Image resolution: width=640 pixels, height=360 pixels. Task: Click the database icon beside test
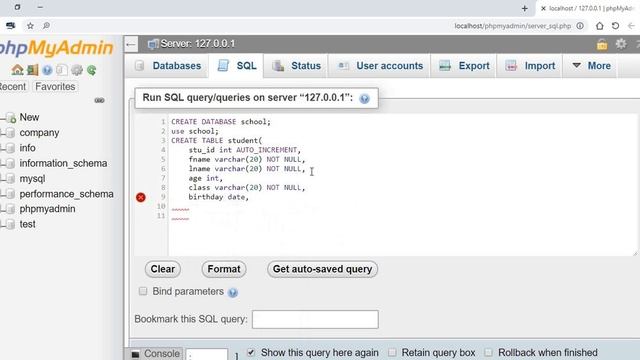point(11,224)
